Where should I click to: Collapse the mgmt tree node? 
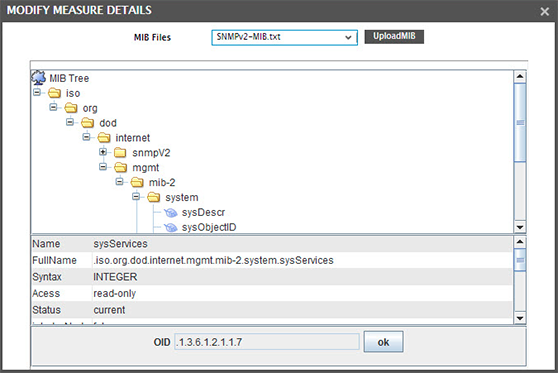pyautogui.click(x=103, y=167)
